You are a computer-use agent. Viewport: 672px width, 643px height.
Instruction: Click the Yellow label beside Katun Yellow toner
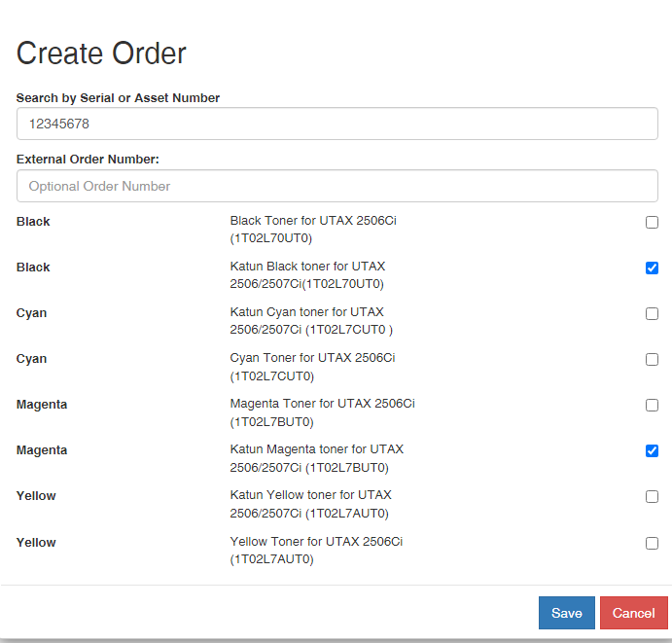36,496
